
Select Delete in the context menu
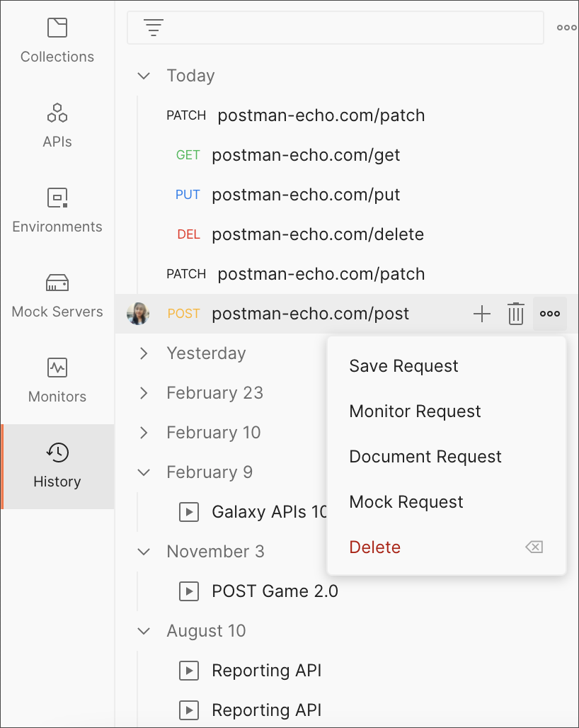coord(375,547)
